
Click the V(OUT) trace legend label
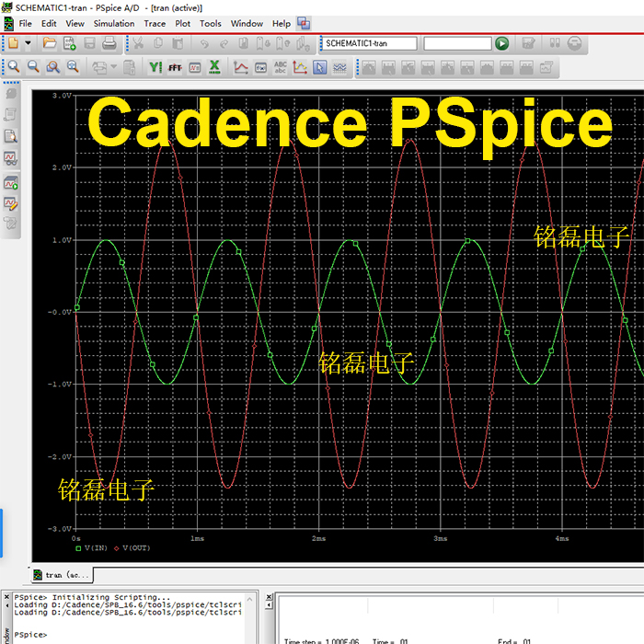[x=136, y=548]
